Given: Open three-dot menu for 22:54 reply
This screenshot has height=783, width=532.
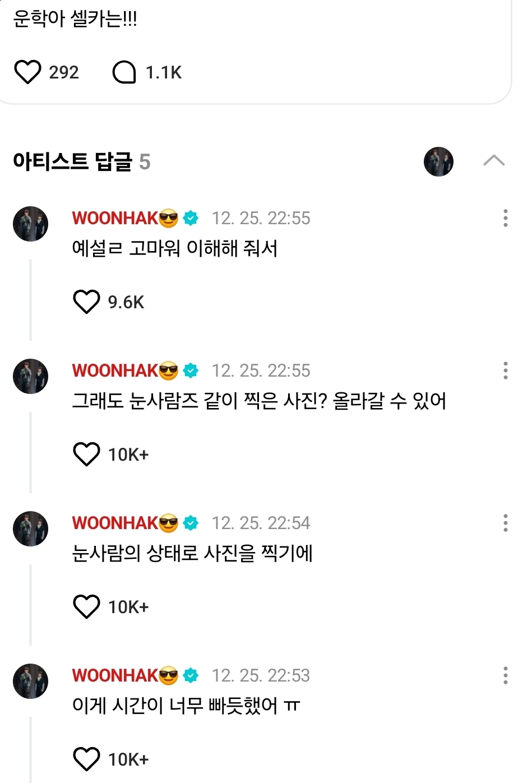Looking at the screenshot, I should (505, 523).
